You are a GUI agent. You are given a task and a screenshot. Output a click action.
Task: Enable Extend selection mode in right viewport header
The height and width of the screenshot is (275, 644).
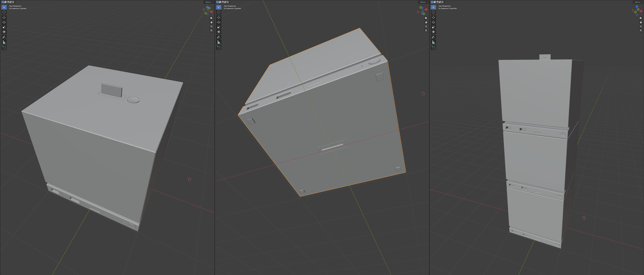435,2
